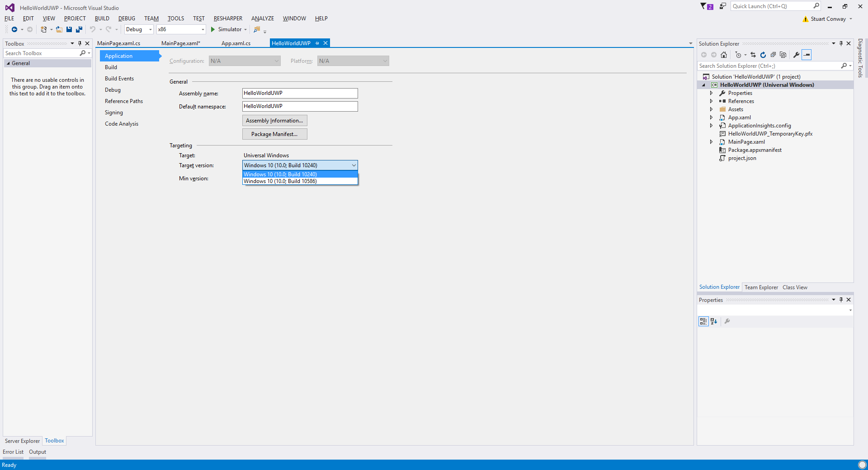Click the Navigate Backward toolbar arrow
The height and width of the screenshot is (470, 868).
pyautogui.click(x=14, y=29)
